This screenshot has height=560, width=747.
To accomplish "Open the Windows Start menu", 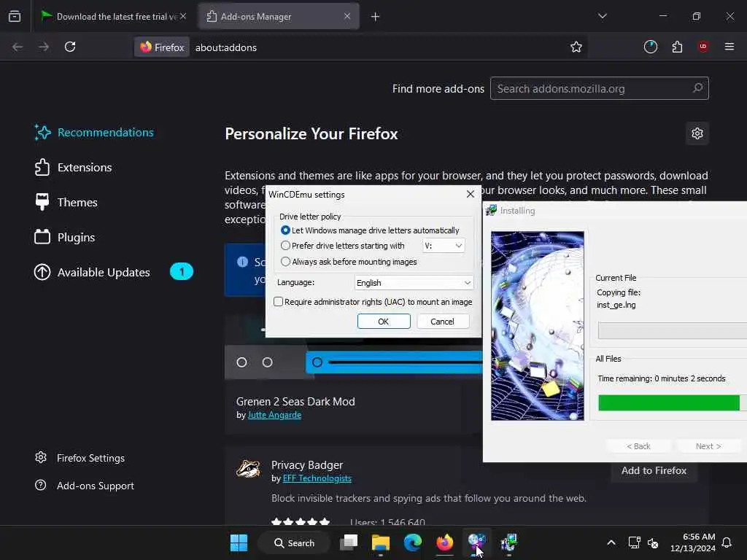I will tap(239, 542).
